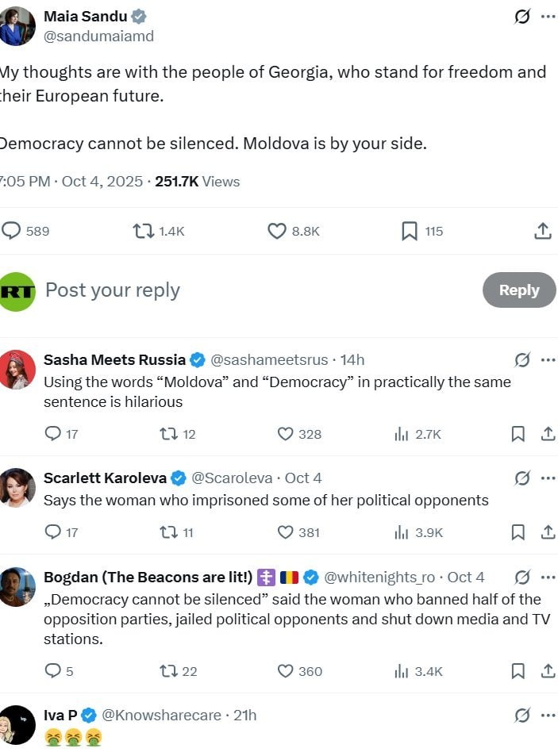Open the @sandumaiamd handle link
Screen dimensions: 558x756
coord(99,36)
